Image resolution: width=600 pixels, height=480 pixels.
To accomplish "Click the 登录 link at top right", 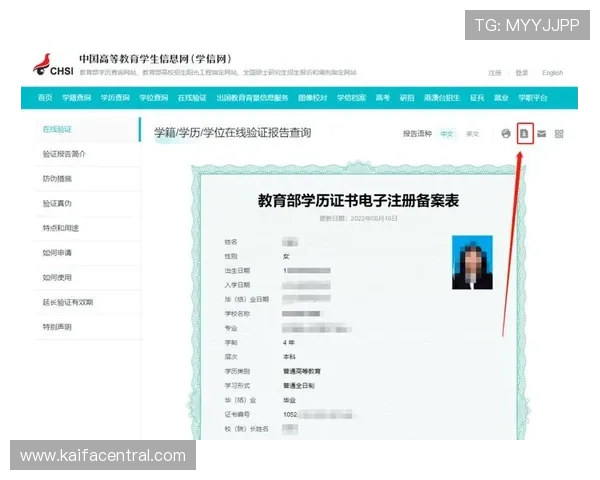I will coord(522,73).
